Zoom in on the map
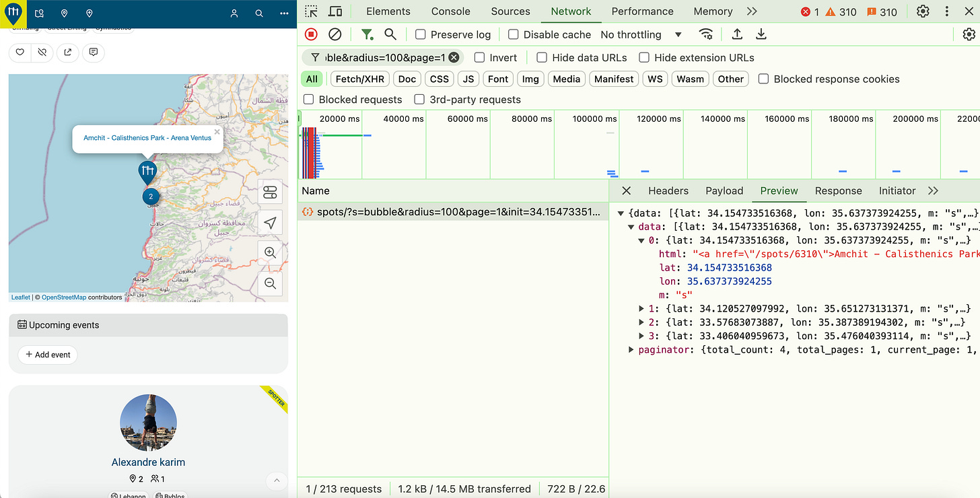The height and width of the screenshot is (498, 980). tap(270, 253)
